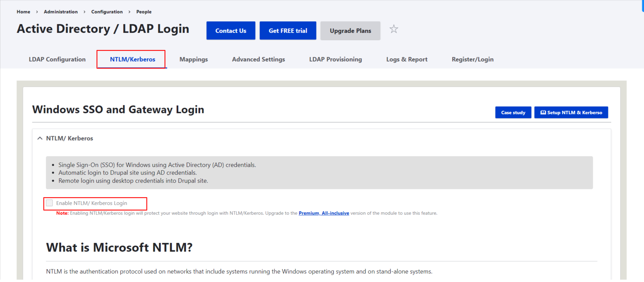The width and height of the screenshot is (644, 282).
Task: Switch to the Mappings tab
Action: [x=194, y=59]
